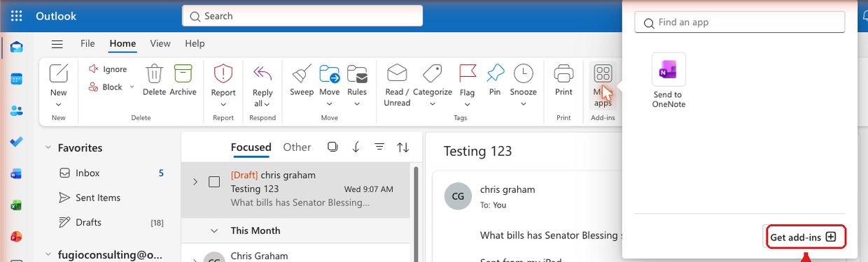Image resolution: width=868 pixels, height=262 pixels.
Task: Open the message list filter icon
Action: click(379, 147)
